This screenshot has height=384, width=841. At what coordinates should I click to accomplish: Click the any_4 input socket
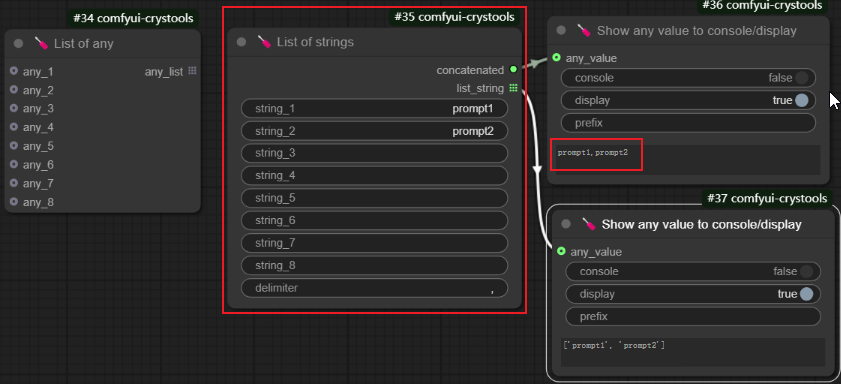coord(14,127)
